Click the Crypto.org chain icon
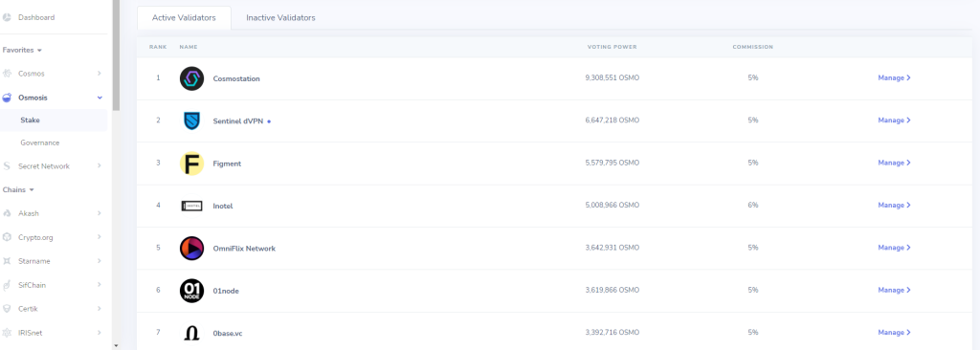The width and height of the screenshot is (980, 350). click(x=7, y=237)
